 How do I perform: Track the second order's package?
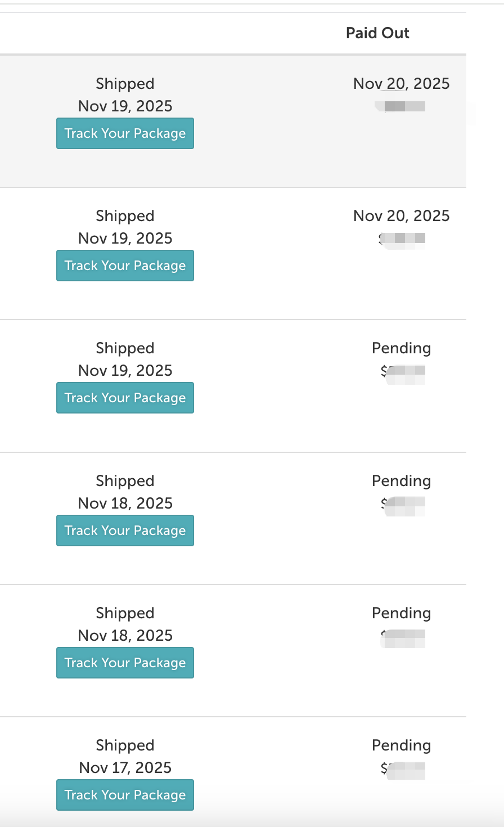pos(125,266)
